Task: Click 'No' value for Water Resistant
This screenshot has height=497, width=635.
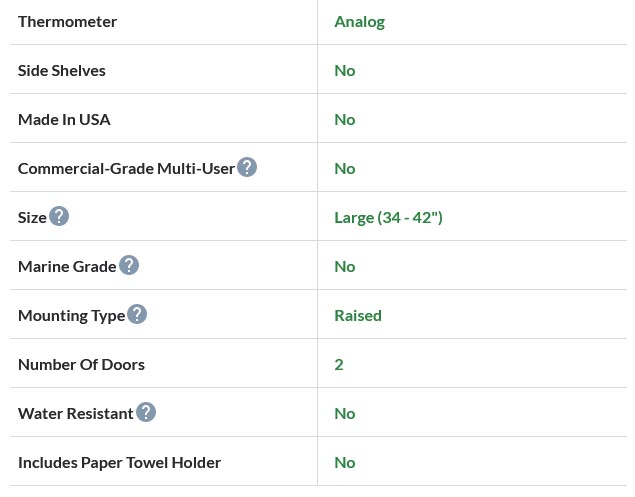Action: 345,414
